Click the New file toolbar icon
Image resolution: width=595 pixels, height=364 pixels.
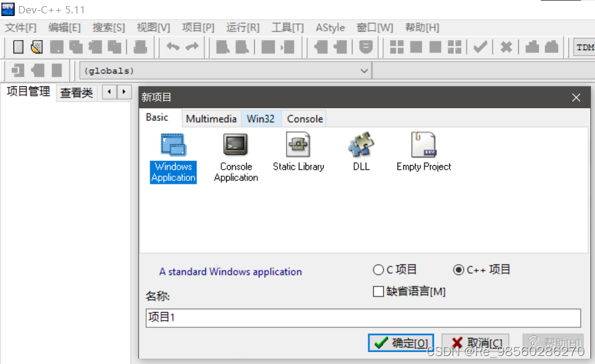[x=18, y=47]
